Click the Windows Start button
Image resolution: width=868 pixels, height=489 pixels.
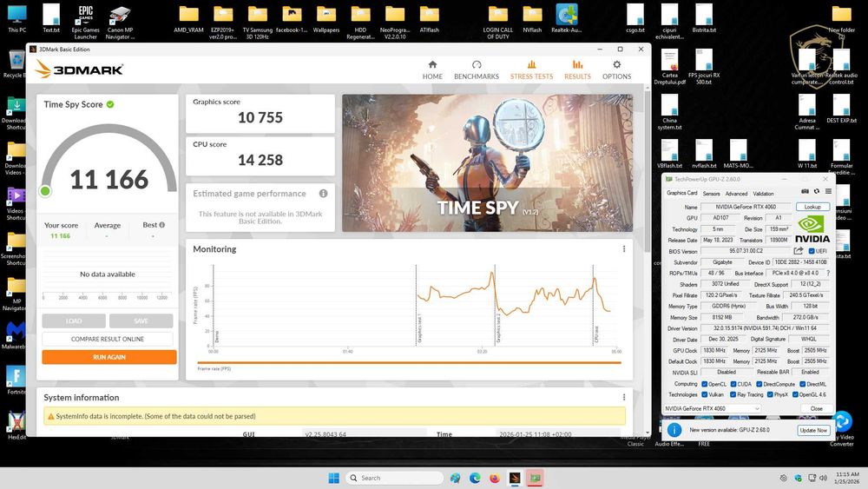tap(334, 478)
